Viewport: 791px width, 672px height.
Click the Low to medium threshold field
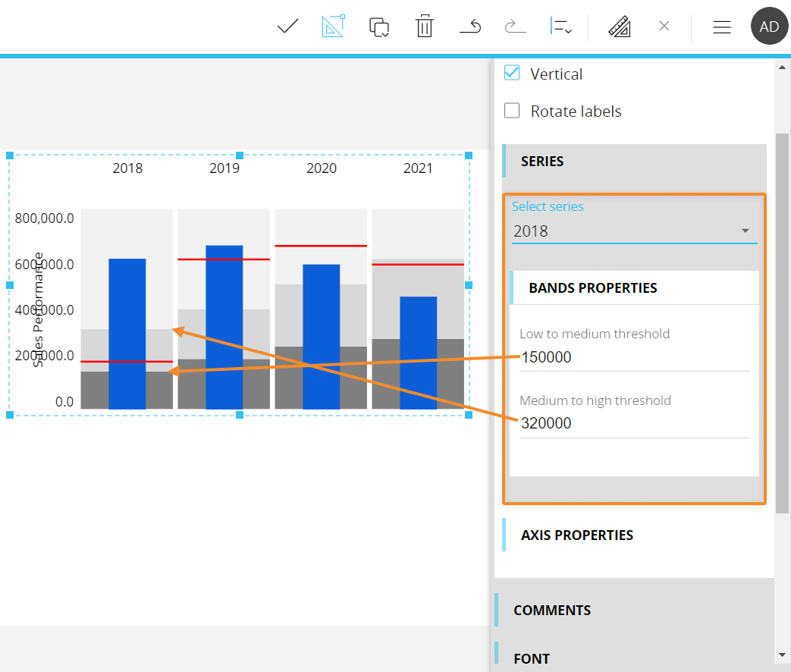634,357
